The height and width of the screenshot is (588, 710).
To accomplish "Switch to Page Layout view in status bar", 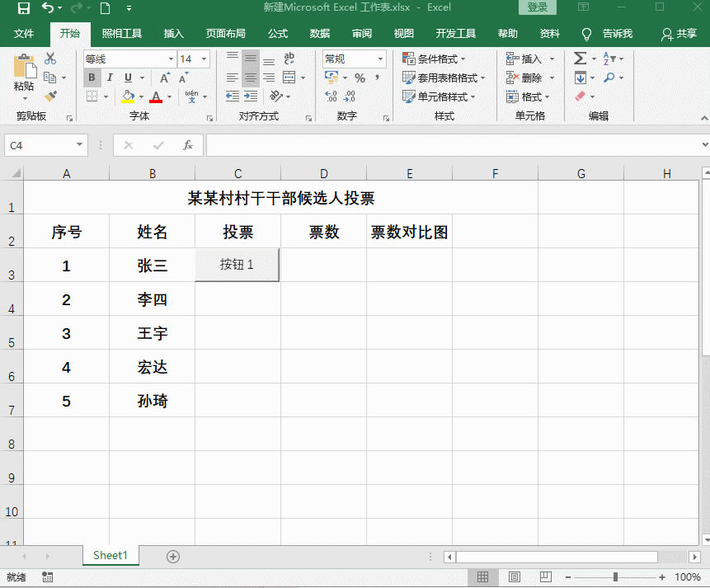I will [x=515, y=576].
